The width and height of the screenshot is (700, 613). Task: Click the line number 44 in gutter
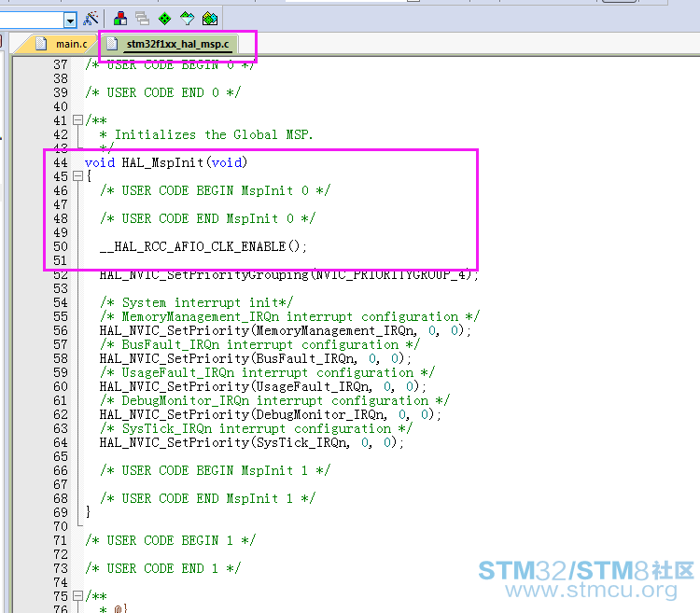pyautogui.click(x=61, y=162)
